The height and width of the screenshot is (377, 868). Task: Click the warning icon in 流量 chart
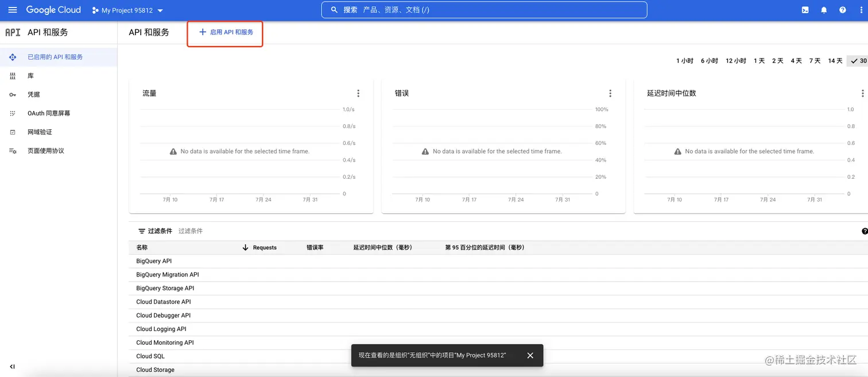(x=173, y=152)
